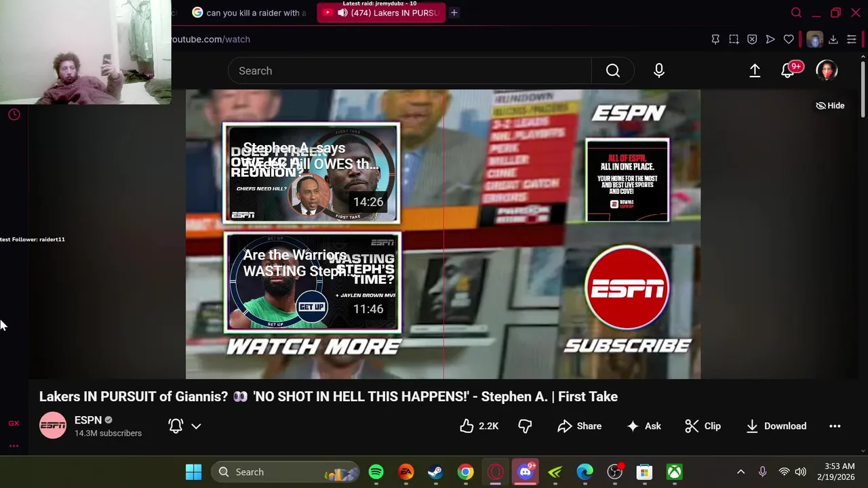This screenshot has height=488, width=868.
Task: Create a Clip of the video
Action: point(703,426)
